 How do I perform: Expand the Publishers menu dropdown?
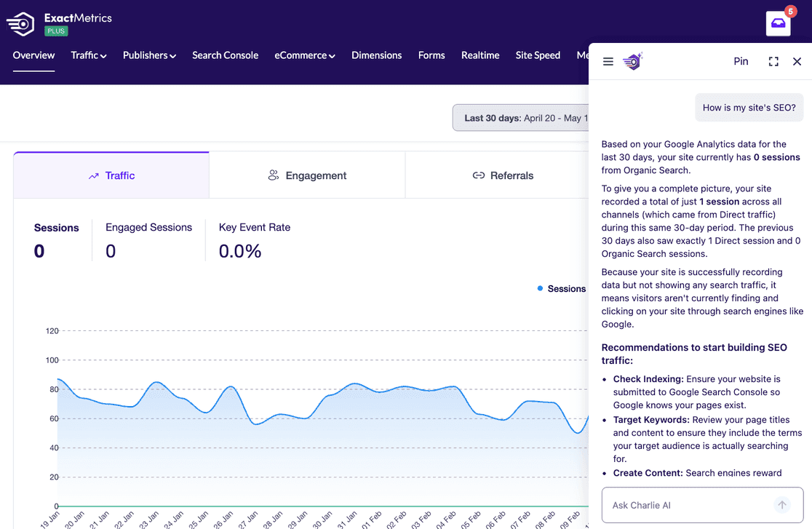point(149,55)
